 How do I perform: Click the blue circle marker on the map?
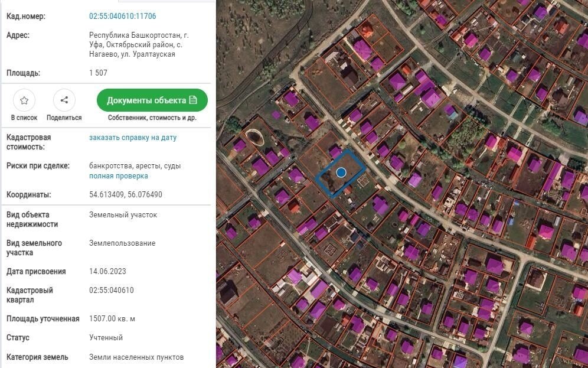341,172
